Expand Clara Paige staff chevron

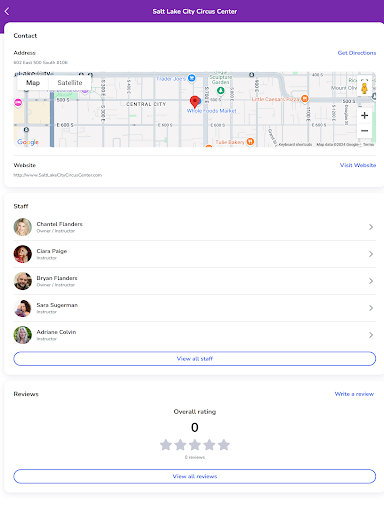(x=371, y=254)
